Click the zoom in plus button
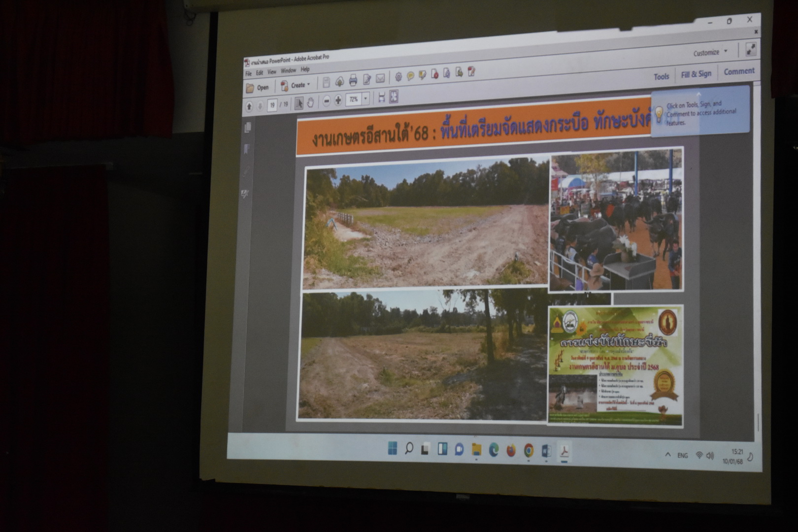The width and height of the screenshot is (798, 532). [x=338, y=100]
